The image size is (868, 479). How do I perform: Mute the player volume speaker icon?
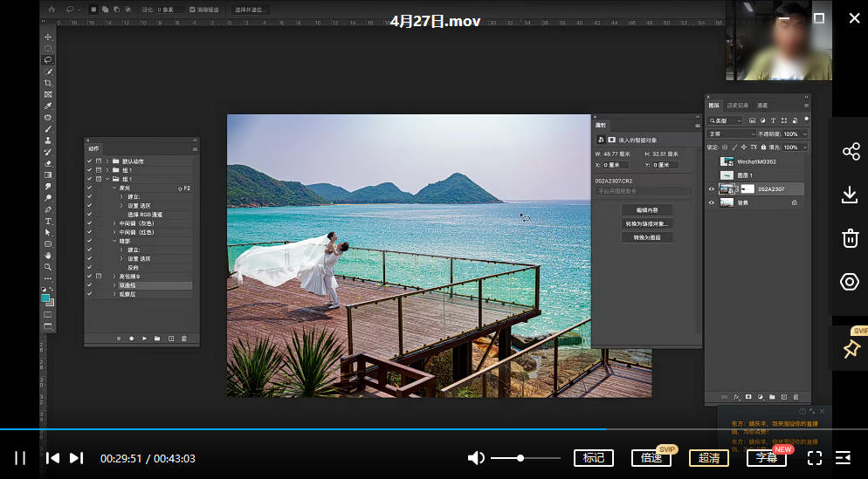pyautogui.click(x=476, y=458)
